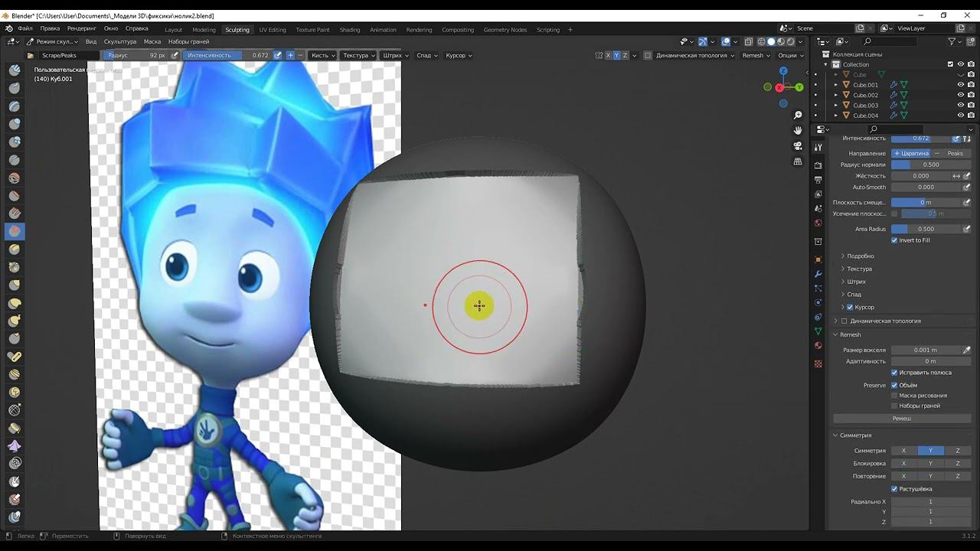Adjust the Радиус нормали slider
This screenshot has width=980, height=551.
coord(931,165)
